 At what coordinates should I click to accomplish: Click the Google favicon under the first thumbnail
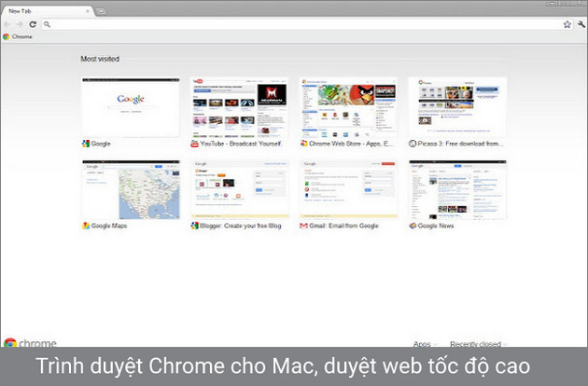coord(86,144)
